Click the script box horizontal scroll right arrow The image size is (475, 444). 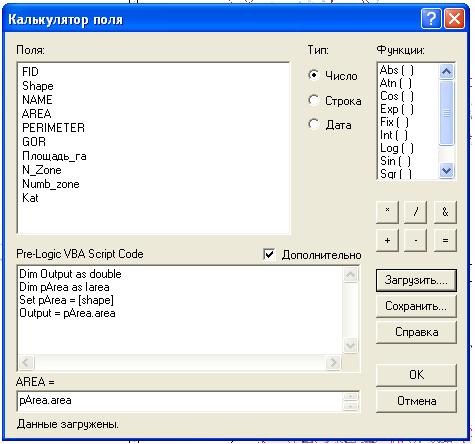(x=333, y=362)
